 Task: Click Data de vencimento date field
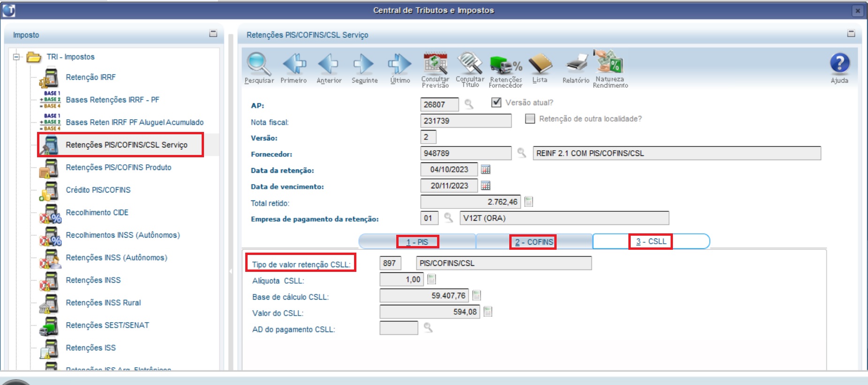tap(449, 185)
